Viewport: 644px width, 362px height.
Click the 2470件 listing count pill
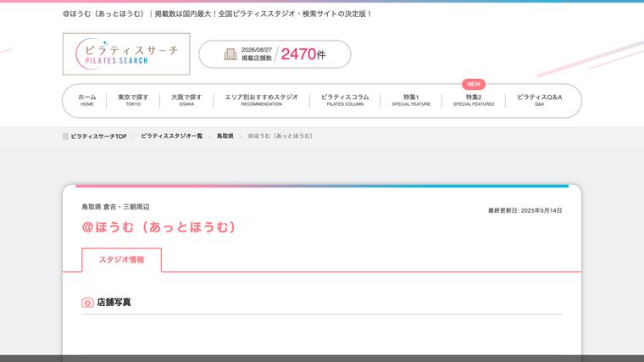tap(275, 53)
